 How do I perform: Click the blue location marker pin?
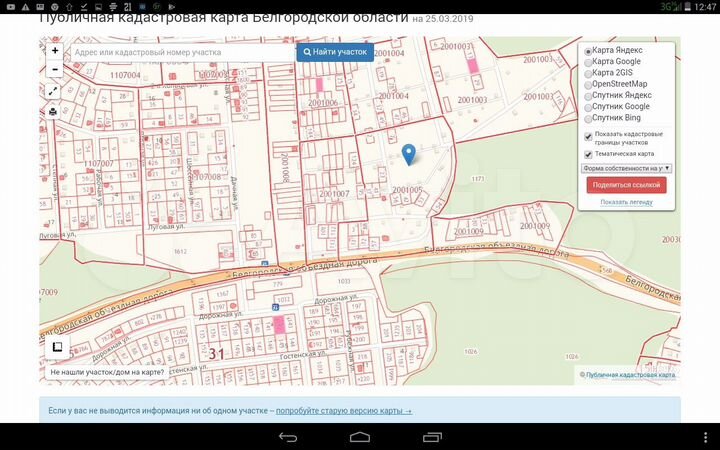tap(408, 154)
